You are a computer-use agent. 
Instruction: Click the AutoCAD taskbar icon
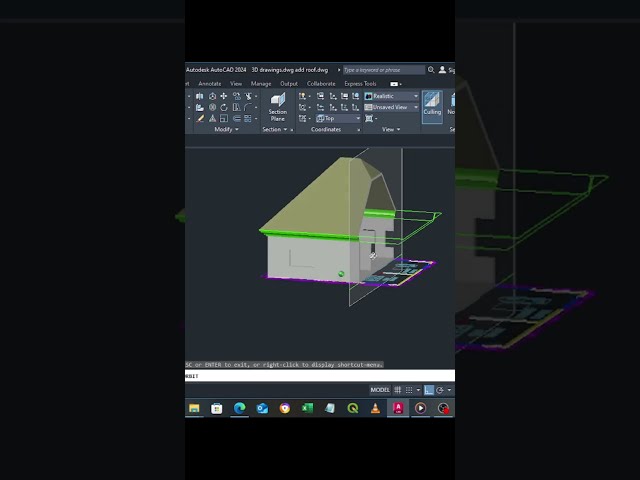(x=398, y=408)
